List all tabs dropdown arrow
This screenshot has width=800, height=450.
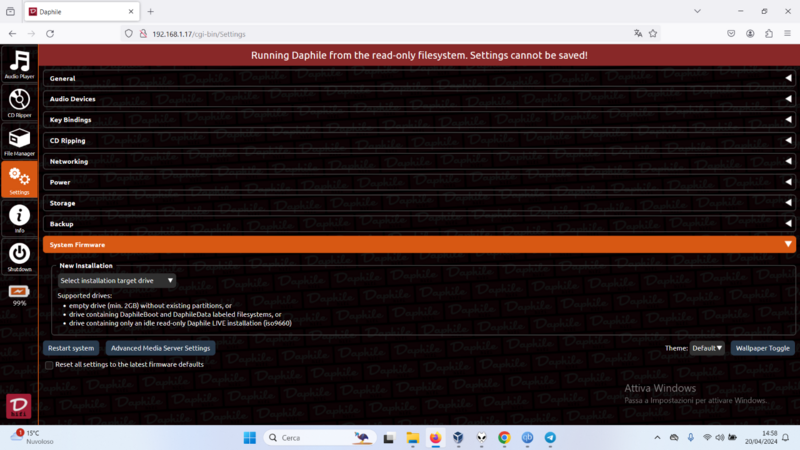coord(697,11)
